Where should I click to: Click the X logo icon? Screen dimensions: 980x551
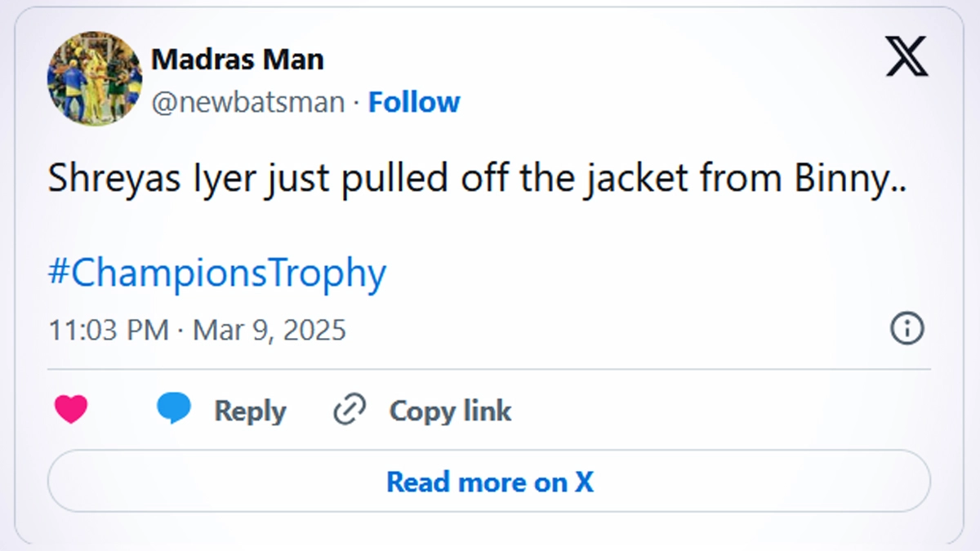click(906, 58)
